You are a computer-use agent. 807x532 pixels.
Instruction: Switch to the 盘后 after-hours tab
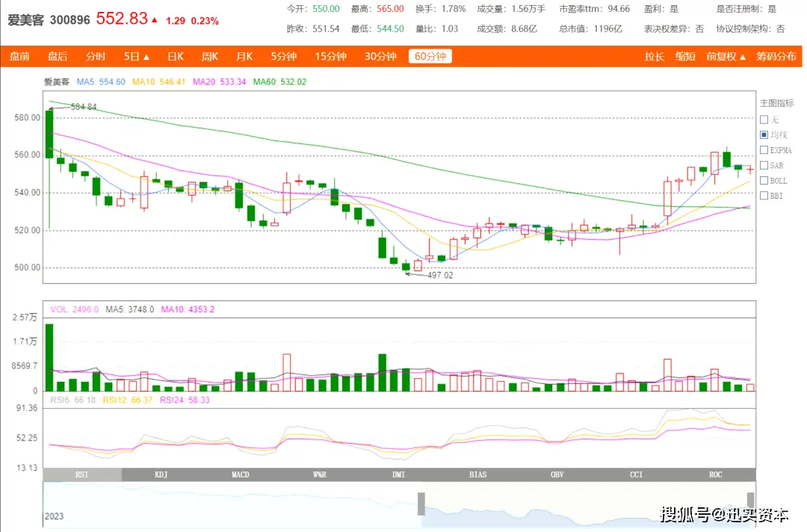tap(58, 57)
